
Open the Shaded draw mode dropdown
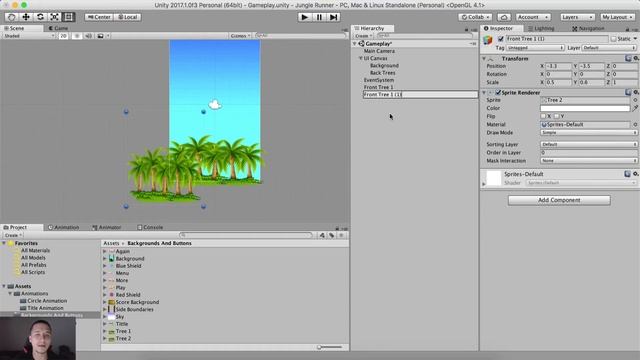(29, 36)
